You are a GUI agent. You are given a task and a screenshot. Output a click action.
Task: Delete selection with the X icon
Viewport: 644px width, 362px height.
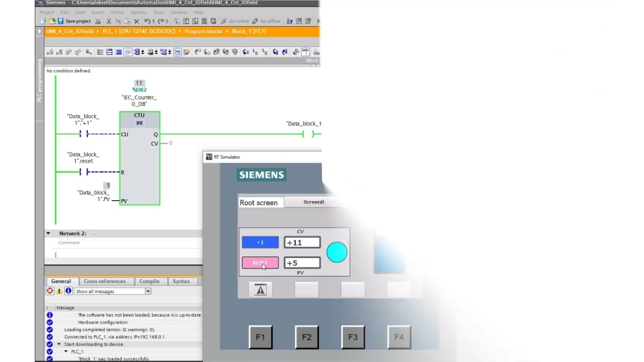coord(136,21)
